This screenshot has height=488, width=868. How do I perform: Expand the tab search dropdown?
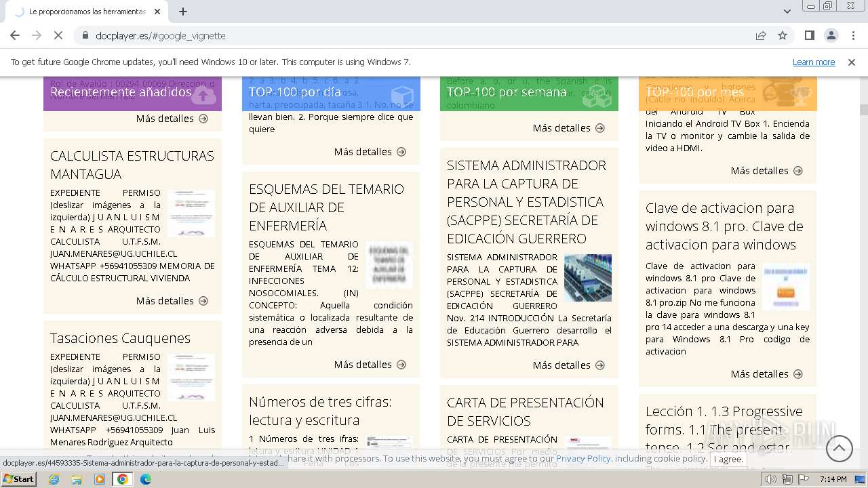[x=787, y=12]
